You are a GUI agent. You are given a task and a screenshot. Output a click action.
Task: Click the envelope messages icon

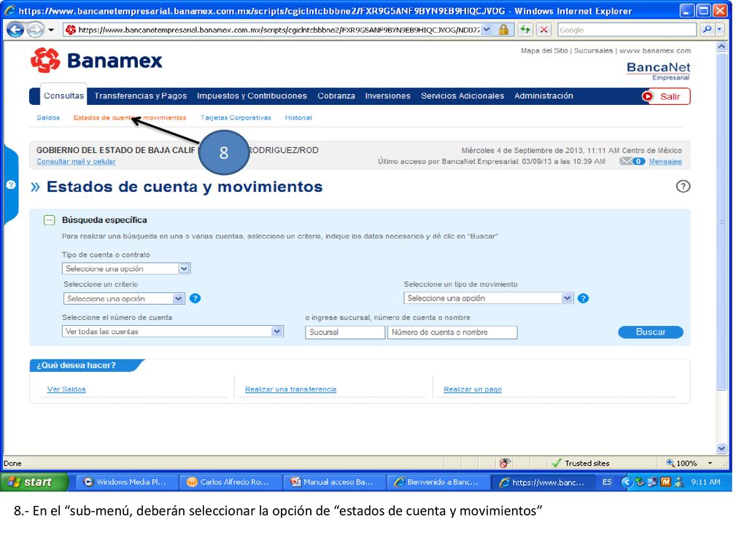pyautogui.click(x=626, y=161)
